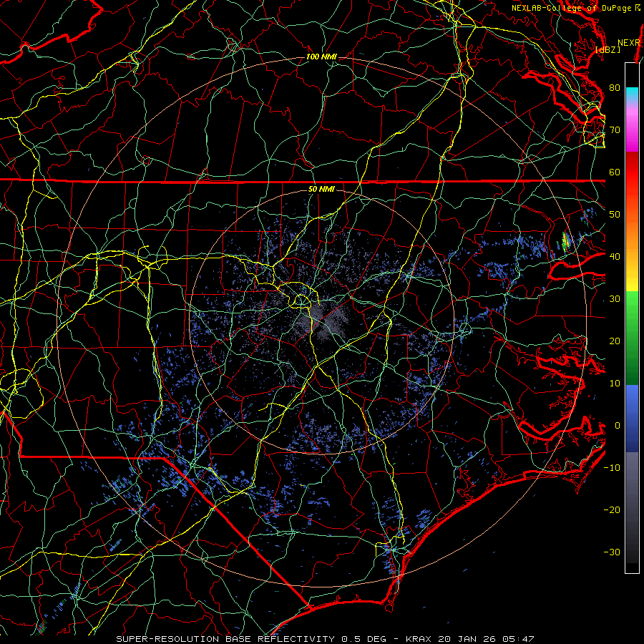Click the "10" value on the dBZ scale
Image resolution: width=644 pixels, height=644 pixels.
615,384
